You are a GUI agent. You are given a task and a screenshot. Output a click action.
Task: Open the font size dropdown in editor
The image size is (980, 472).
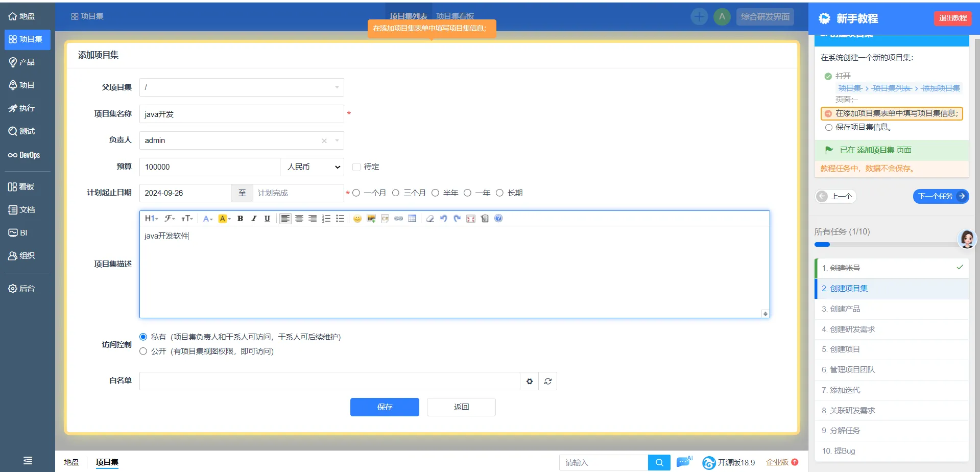pyautogui.click(x=187, y=219)
